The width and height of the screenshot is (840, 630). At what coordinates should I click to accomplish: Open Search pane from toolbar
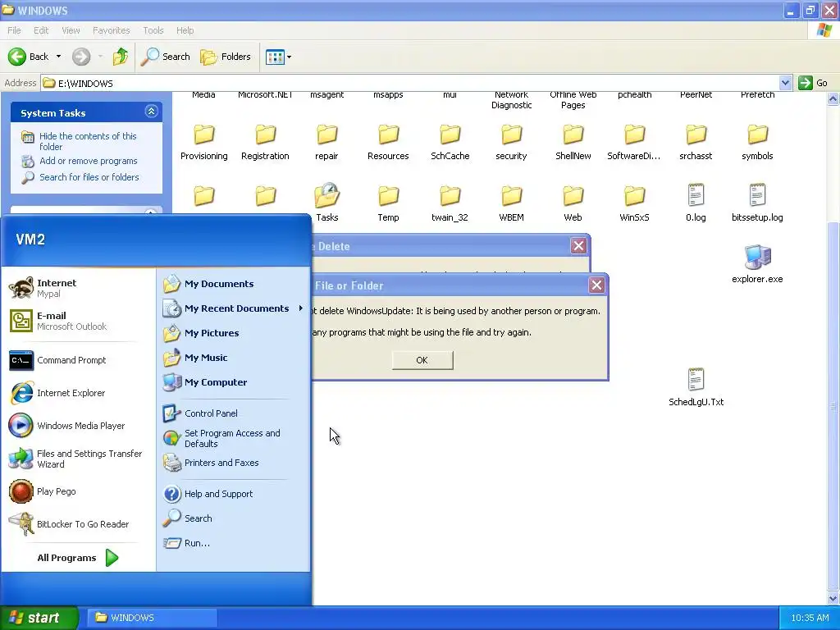tap(165, 57)
